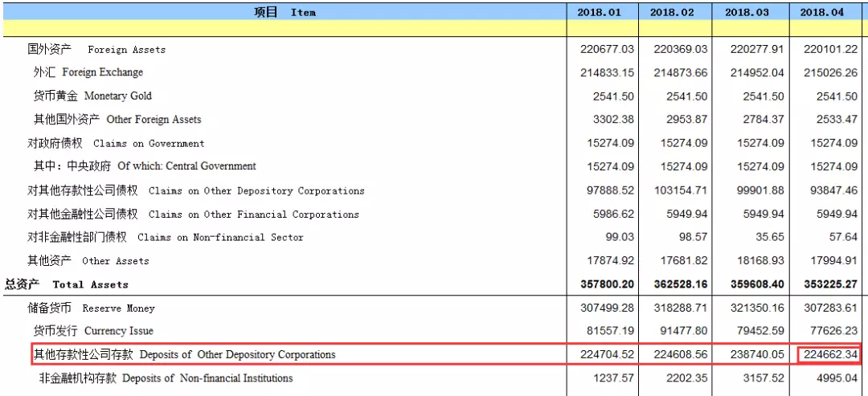Viewport: 868px width, 396px height.
Task: Select non-financial deposits value 4995.04
Action: click(837, 378)
